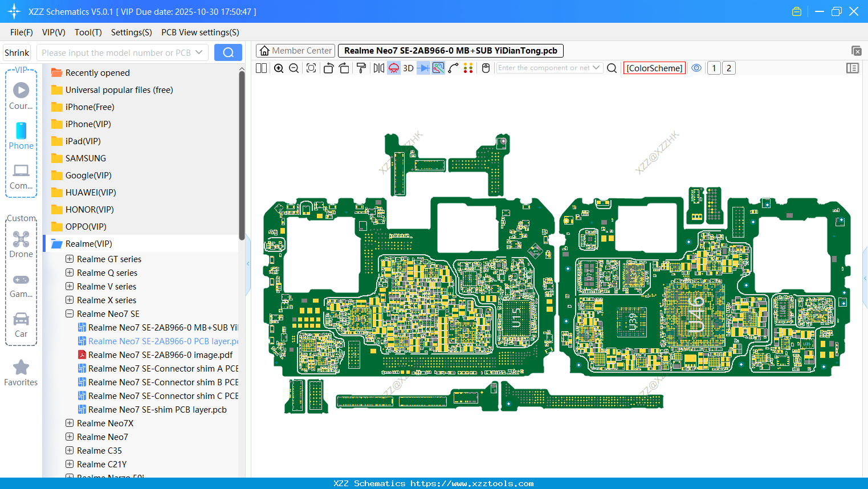The height and width of the screenshot is (489, 868).
Task: Click the blue search button
Action: [x=228, y=52]
